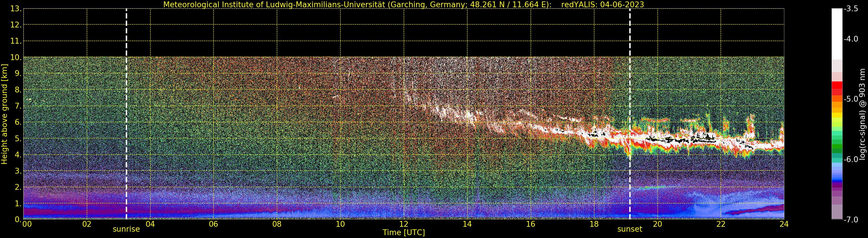Click the '3.' height axis tick label
The image size is (868, 238).
click(x=18, y=171)
